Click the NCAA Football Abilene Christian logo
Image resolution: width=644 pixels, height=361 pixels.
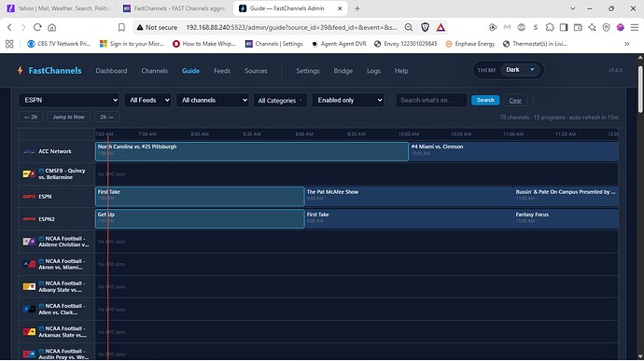pos(29,242)
